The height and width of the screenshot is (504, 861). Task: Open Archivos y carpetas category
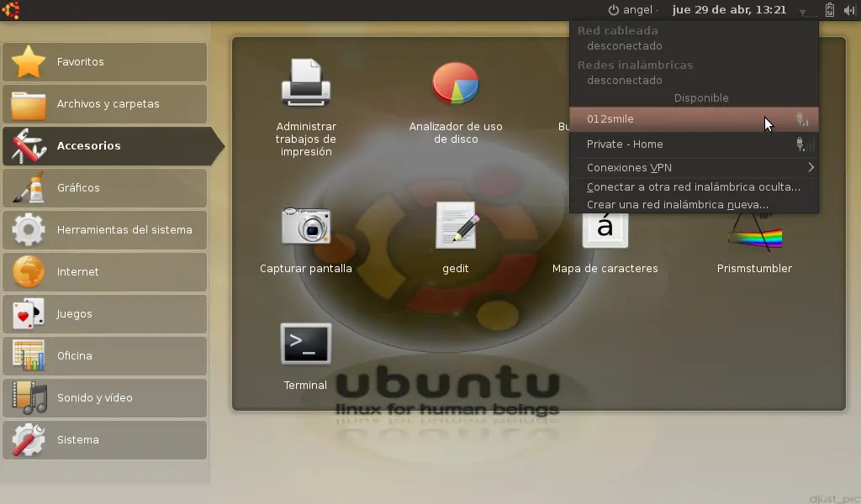click(105, 103)
